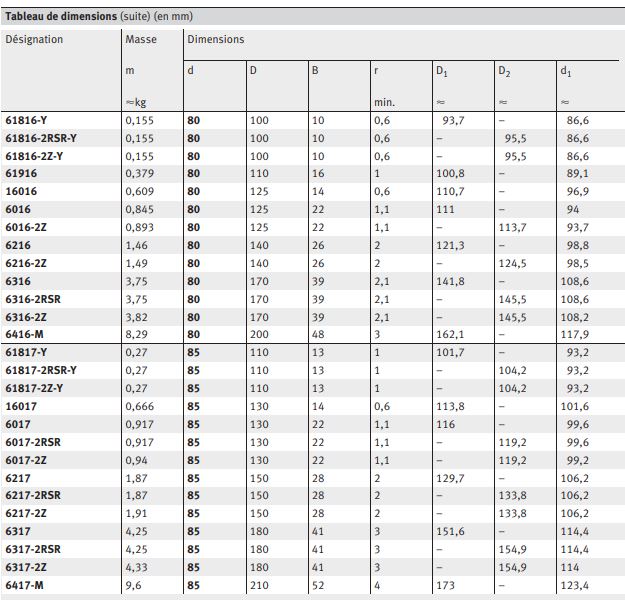
Task: Click D1 value 129,7
Action: (x=450, y=478)
